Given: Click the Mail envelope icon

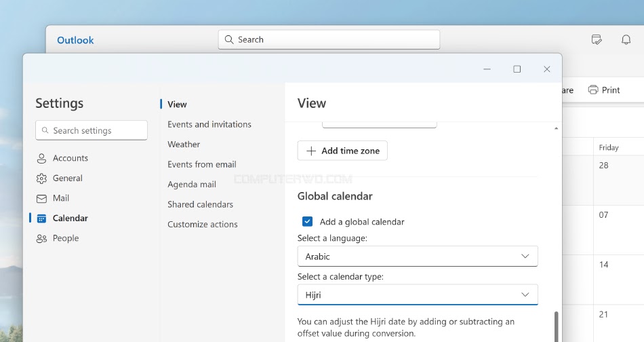Looking at the screenshot, I should (41, 199).
